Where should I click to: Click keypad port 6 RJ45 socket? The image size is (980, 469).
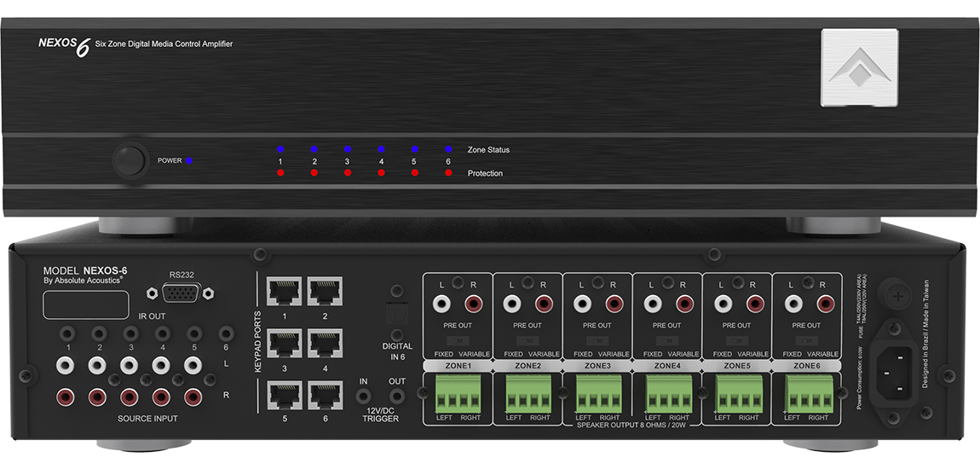pos(325,395)
